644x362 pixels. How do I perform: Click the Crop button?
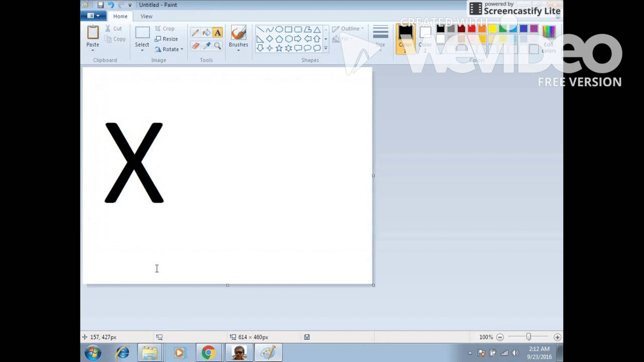click(x=165, y=28)
